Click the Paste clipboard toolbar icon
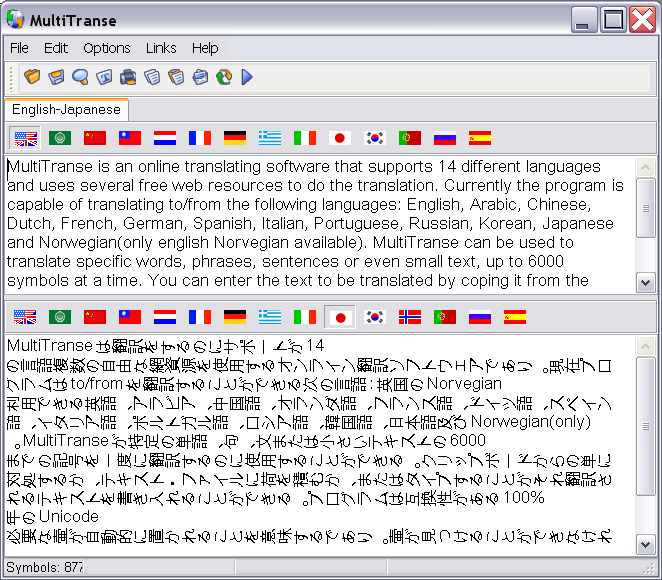This screenshot has width=662, height=580. [x=176, y=77]
